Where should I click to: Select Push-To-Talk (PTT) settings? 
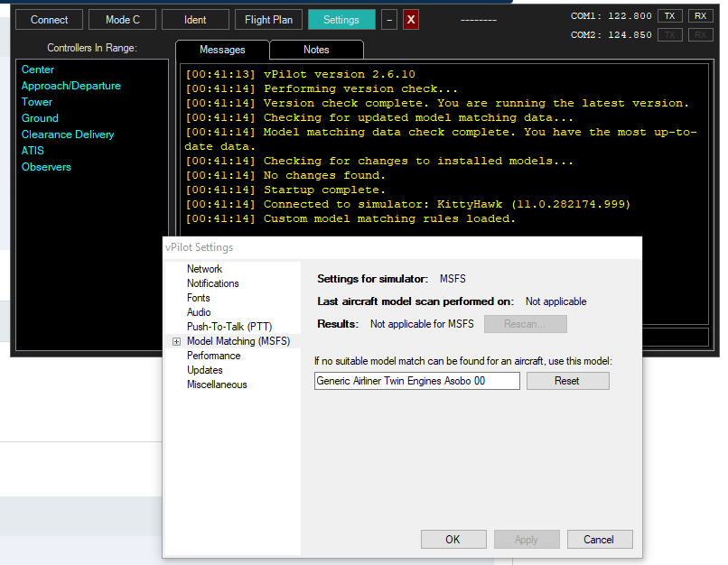coord(229,327)
